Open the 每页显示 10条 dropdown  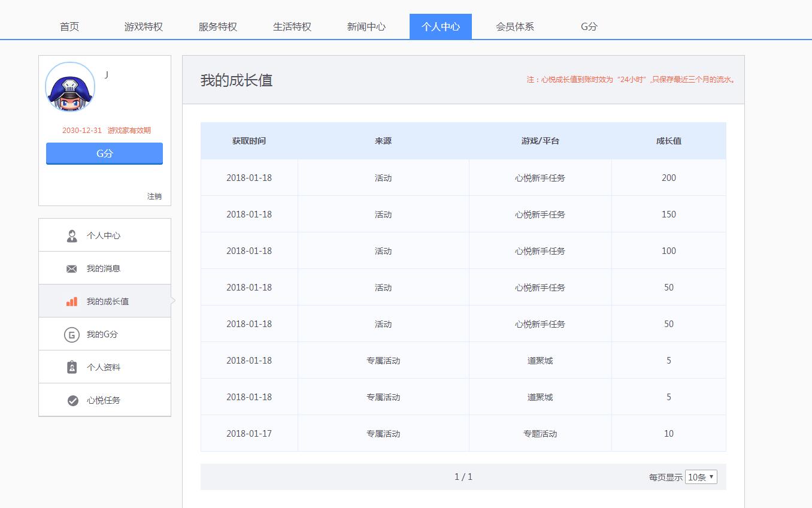pos(701,477)
